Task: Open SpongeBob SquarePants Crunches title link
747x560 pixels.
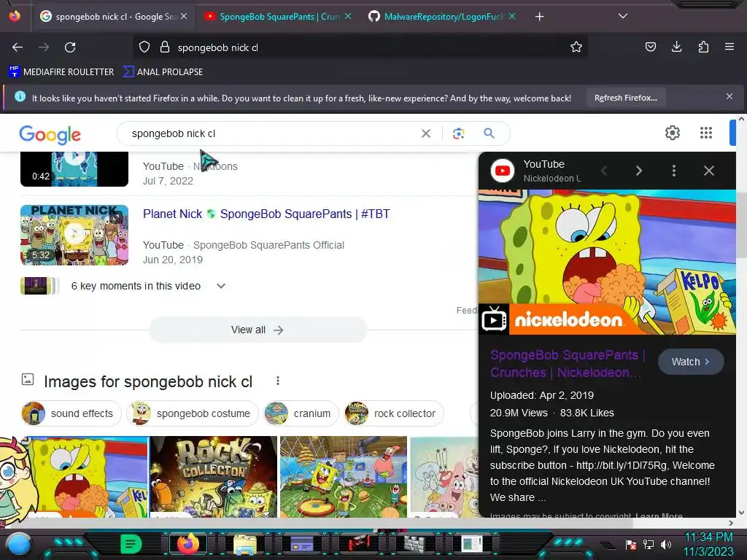Action: tap(568, 364)
